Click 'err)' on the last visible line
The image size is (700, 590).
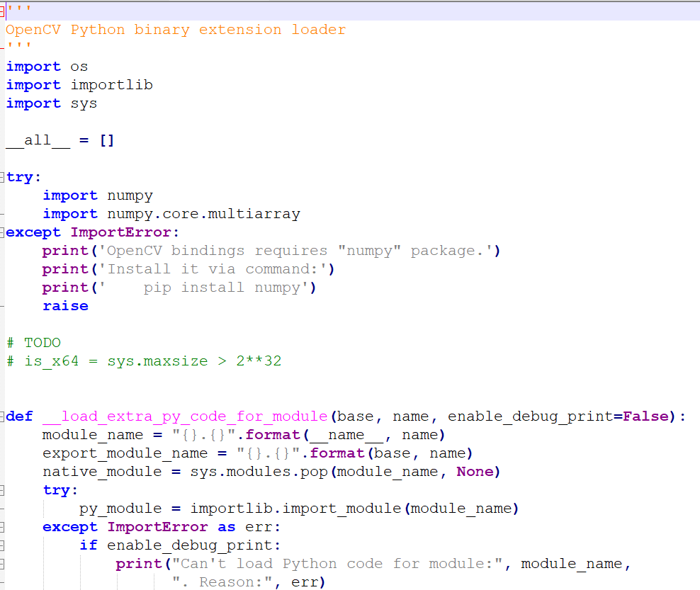[x=308, y=582]
